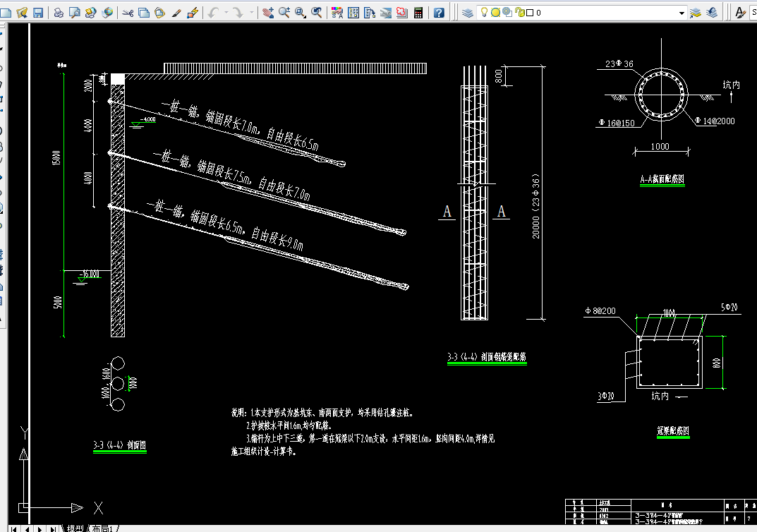The height and width of the screenshot is (532, 757).
Task: Open the Zoom Window flyout arrow
Action: point(305,18)
